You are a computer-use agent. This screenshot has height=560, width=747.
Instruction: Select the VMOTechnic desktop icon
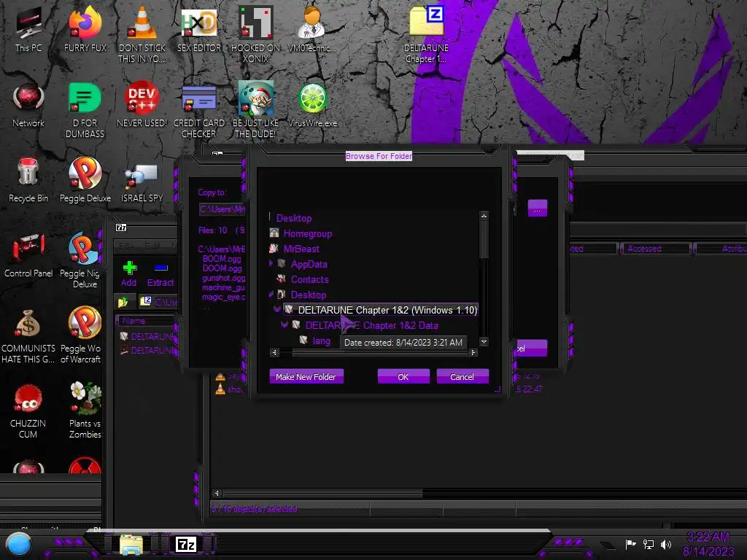pos(312,29)
